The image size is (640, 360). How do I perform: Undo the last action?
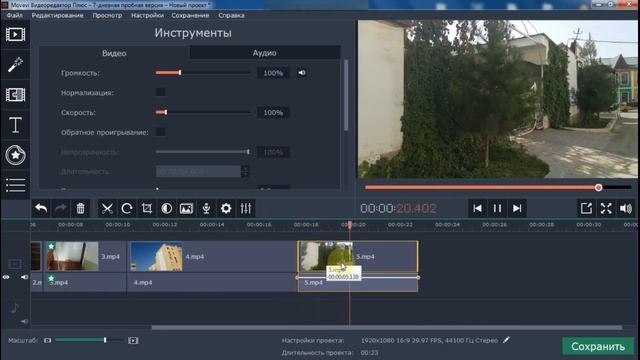pos(41,209)
